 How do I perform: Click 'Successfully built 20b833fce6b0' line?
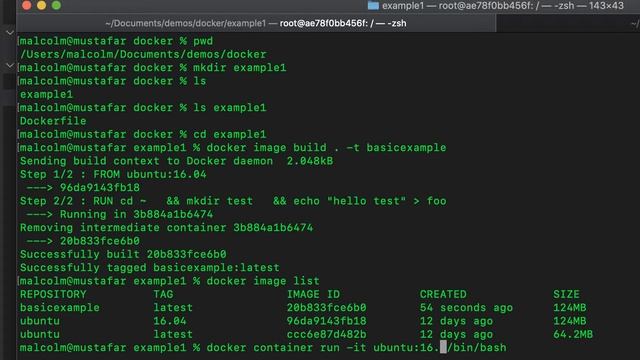tap(123, 254)
